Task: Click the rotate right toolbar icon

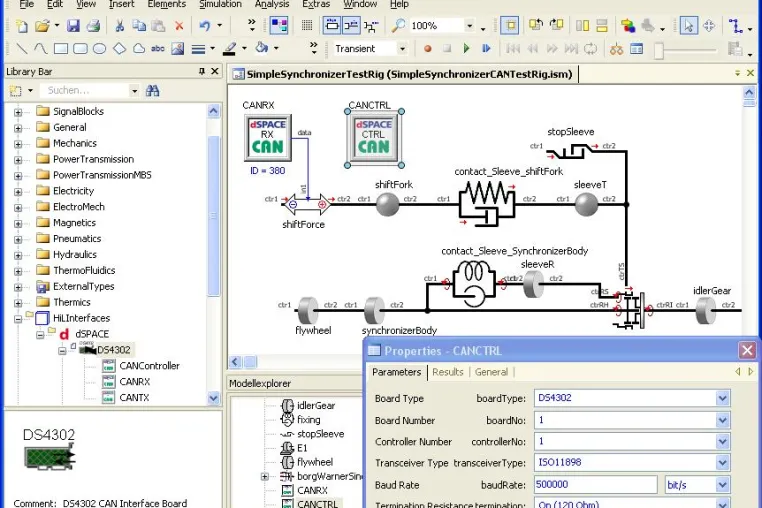Action: (556, 25)
